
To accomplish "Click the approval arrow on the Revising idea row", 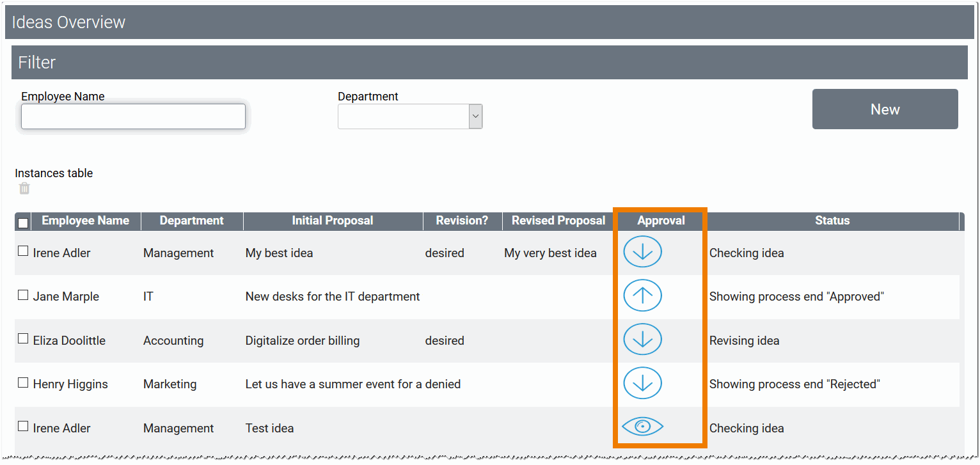I will coord(642,339).
